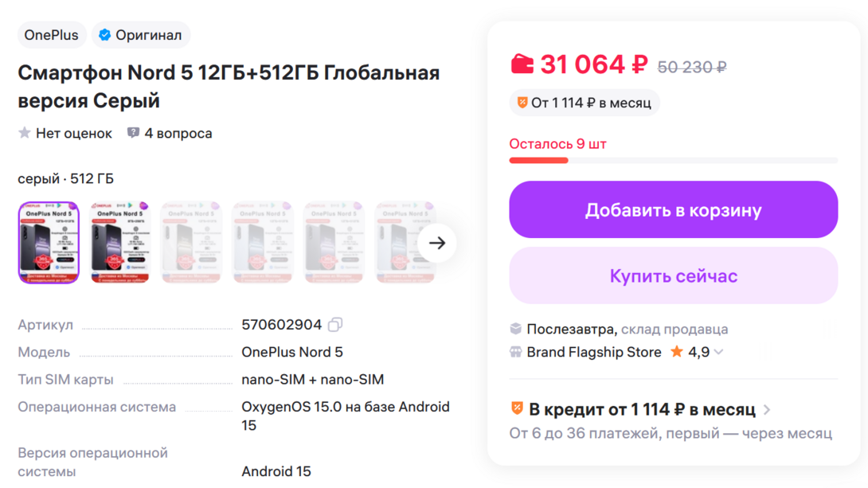Click the question bubble icon near 4 вопроса
Screen dimensions: 868x488
click(133, 133)
